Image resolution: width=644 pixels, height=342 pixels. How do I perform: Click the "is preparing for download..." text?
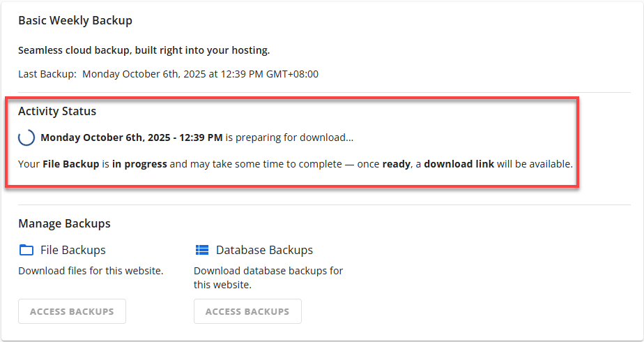tap(289, 137)
